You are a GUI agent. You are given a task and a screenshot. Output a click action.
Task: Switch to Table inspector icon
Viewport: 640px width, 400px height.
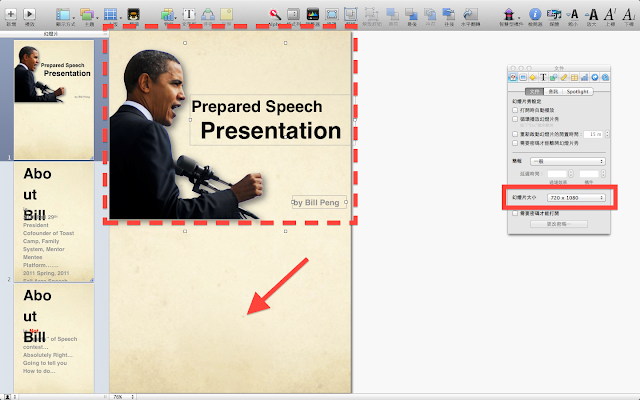click(x=574, y=77)
